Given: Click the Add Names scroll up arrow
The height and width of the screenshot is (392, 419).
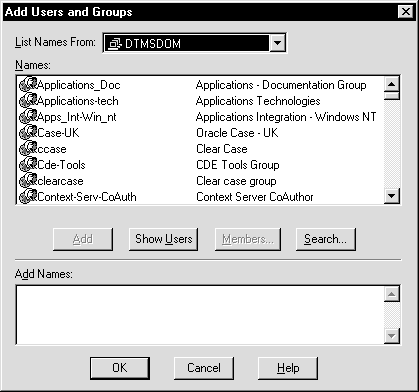Looking at the screenshot, I should click(392, 294).
